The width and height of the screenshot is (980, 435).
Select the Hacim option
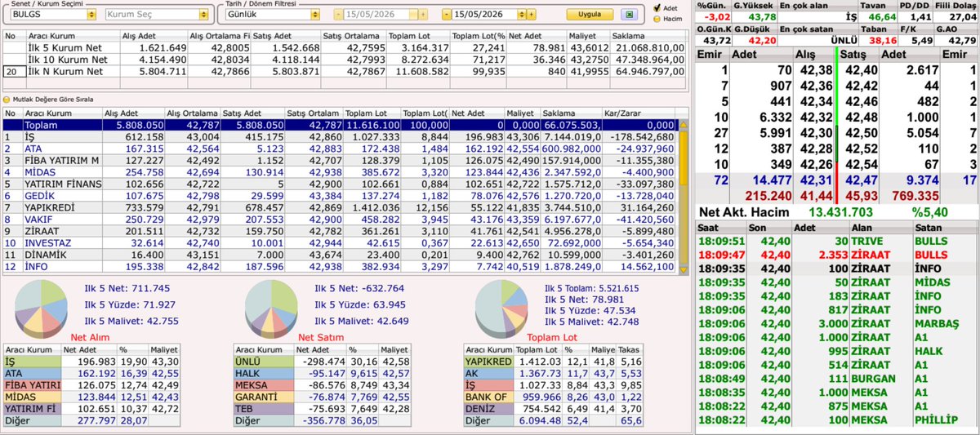click(x=656, y=18)
